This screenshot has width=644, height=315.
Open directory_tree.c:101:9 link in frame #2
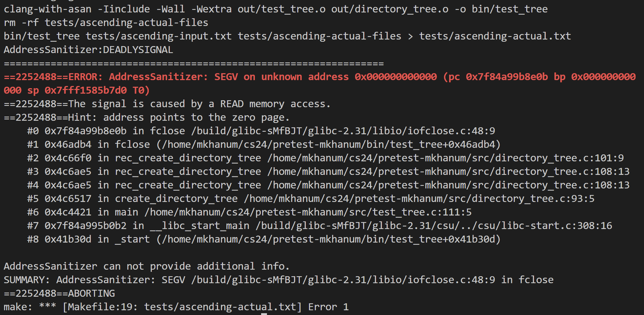445,158
